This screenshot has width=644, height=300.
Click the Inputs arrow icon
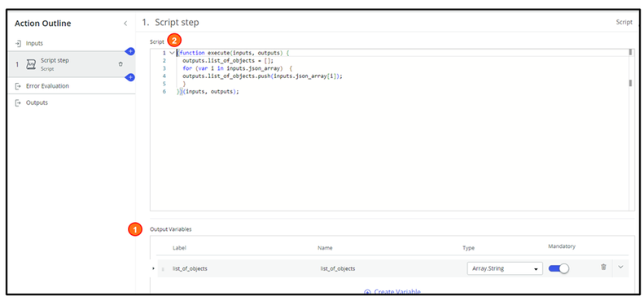[18, 43]
